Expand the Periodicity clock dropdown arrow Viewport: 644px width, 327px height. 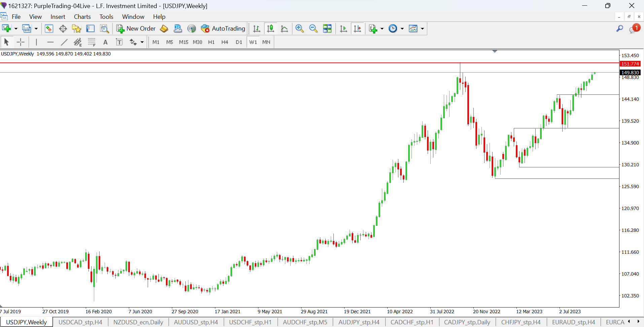[402, 29]
